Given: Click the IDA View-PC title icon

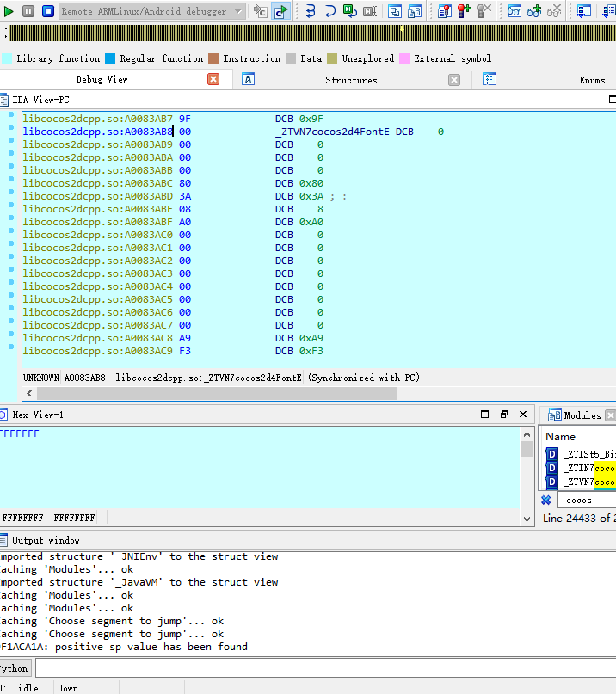Looking at the screenshot, I should [4, 100].
